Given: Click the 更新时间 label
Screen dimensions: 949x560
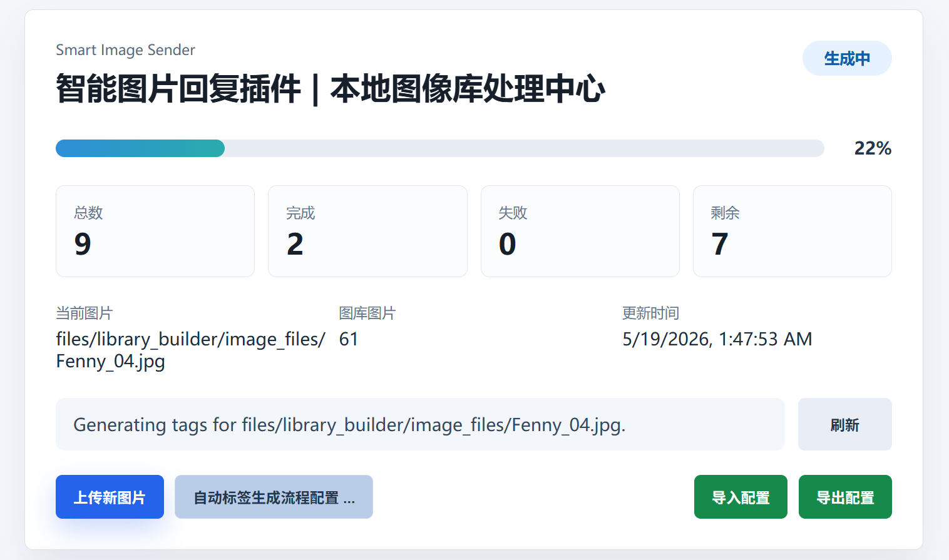Looking at the screenshot, I should pyautogui.click(x=651, y=313).
